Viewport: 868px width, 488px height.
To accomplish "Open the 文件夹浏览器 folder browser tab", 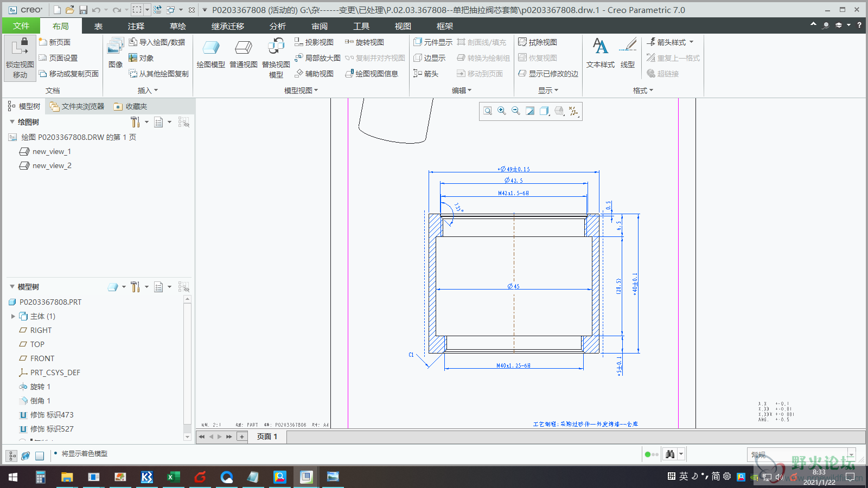I will click(x=77, y=106).
